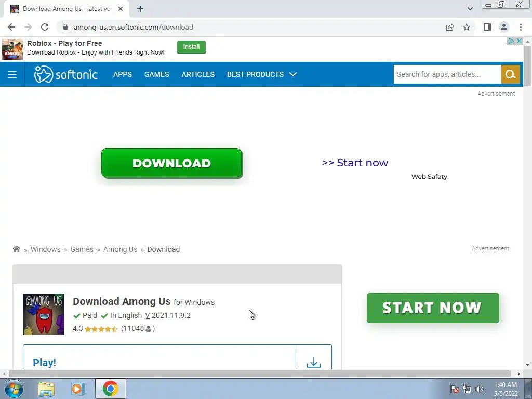Image resolution: width=532 pixels, height=399 pixels.
Task: View site info via padlock icon
Action: click(65, 27)
